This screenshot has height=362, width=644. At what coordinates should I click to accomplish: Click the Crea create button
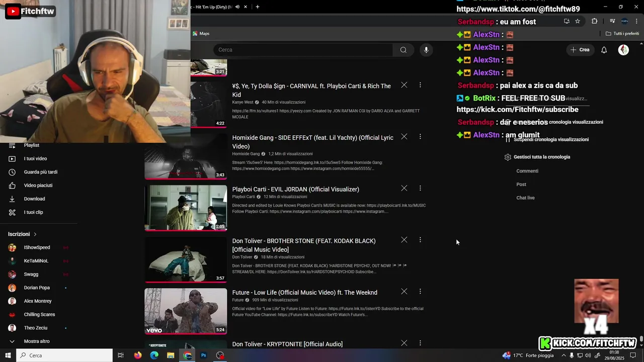[x=579, y=50]
